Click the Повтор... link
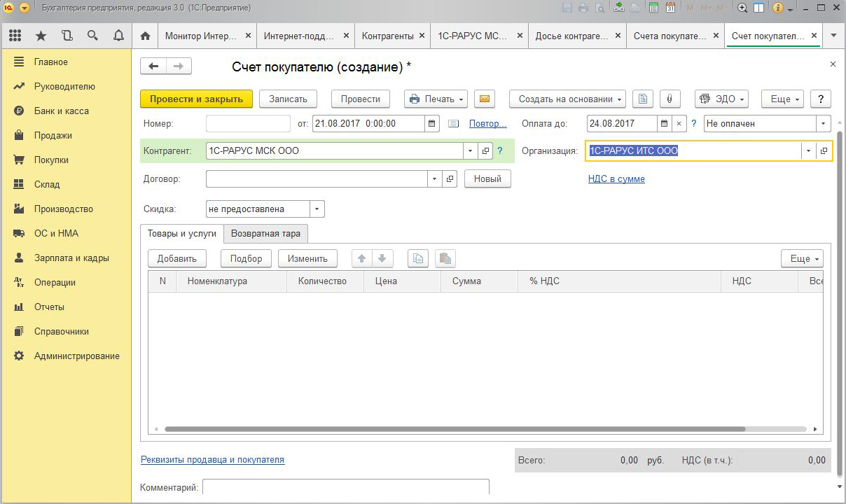 pos(488,124)
